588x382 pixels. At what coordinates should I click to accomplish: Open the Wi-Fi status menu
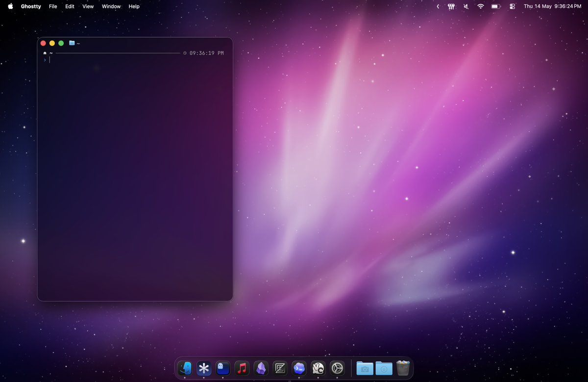(x=481, y=6)
